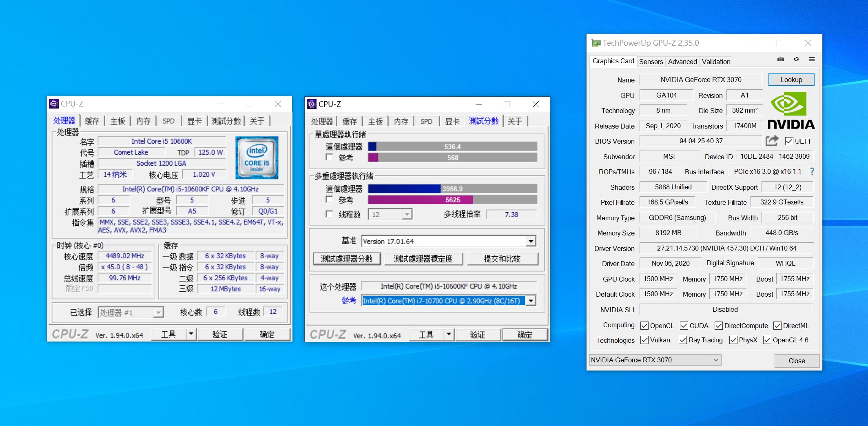Click the BIOS Version field 94.04.25.40.37
The image size is (868, 426).
pos(701,141)
